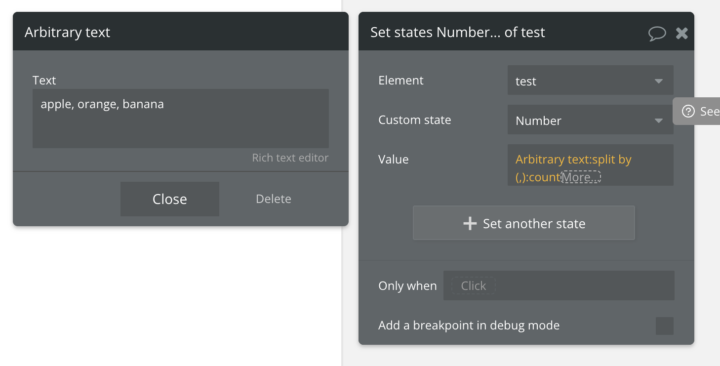Click the Add a breakpoint in debug mode label
This screenshot has height=366, width=720.
tap(469, 326)
